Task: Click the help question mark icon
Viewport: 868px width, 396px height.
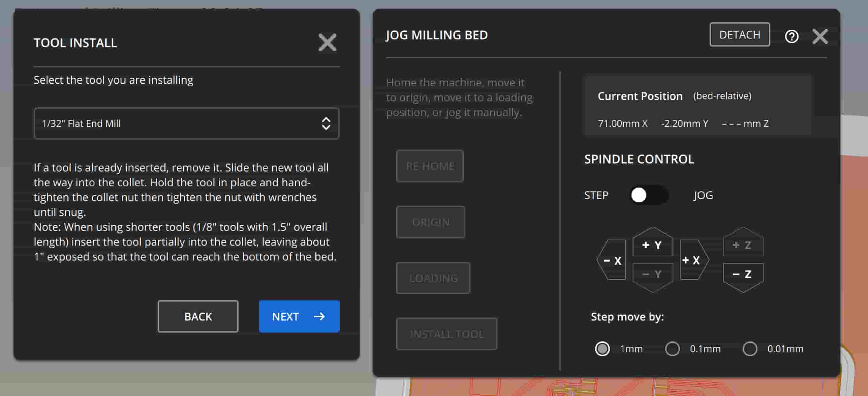Action: coord(791,36)
